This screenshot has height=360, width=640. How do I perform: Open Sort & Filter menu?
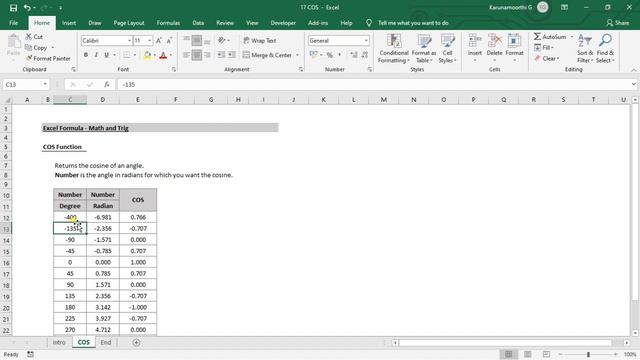pyautogui.click(x=585, y=48)
